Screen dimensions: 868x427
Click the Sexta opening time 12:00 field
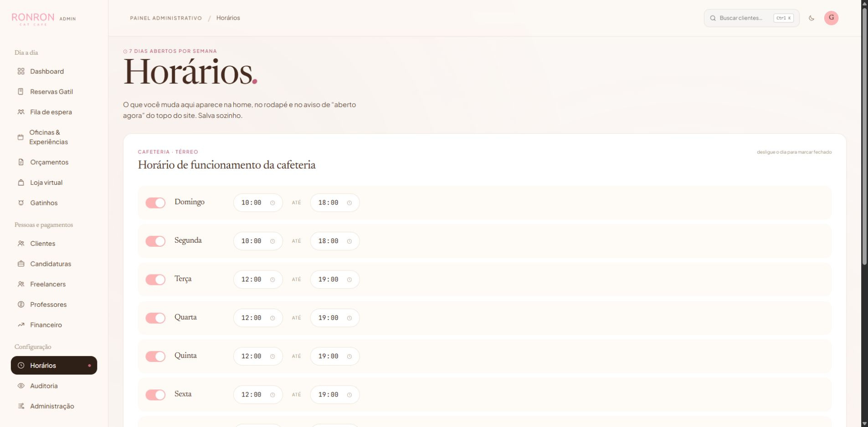pos(258,395)
